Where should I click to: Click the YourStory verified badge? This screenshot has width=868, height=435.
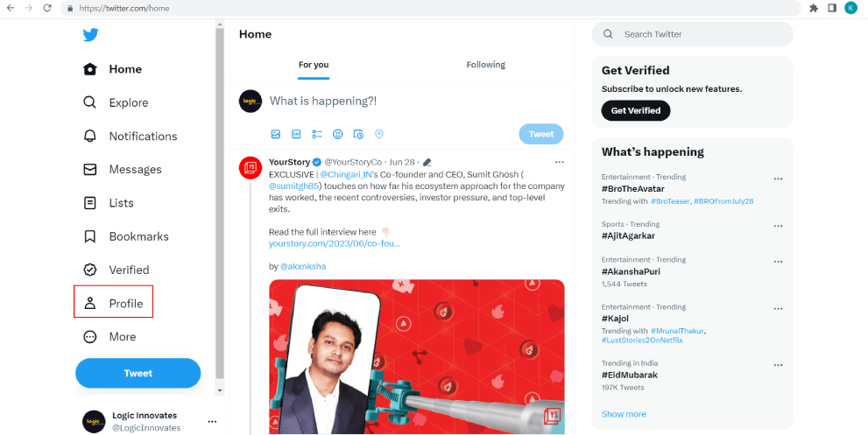tap(317, 162)
